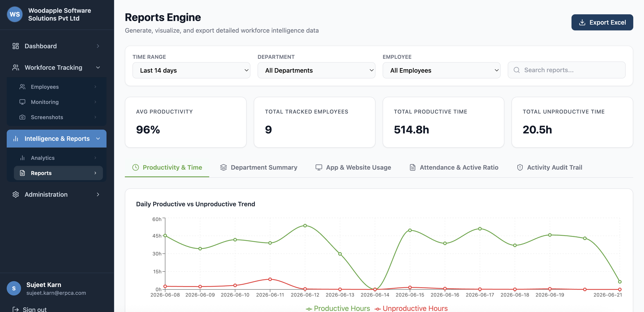Click the Employees users icon
Screen dimensions: 644x312
tap(22, 87)
